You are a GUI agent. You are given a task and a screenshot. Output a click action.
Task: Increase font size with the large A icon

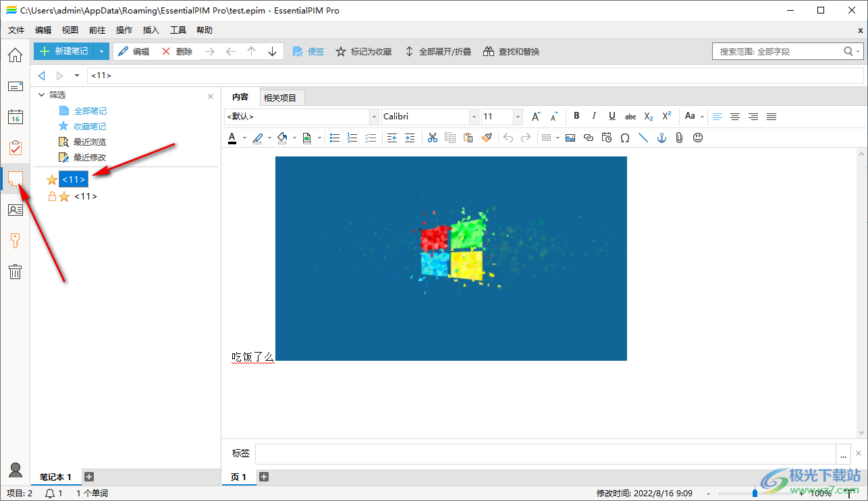[x=535, y=117]
